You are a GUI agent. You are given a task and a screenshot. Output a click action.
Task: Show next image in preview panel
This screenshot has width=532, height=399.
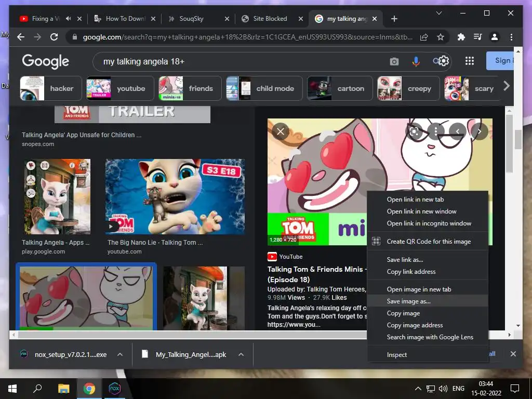[x=480, y=131]
